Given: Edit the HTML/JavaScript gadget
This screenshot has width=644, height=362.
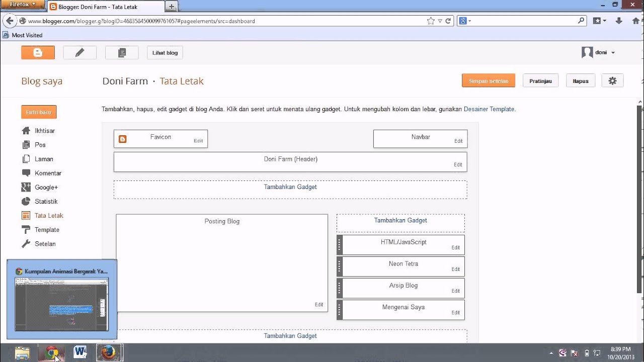Looking at the screenshot, I should 456,247.
